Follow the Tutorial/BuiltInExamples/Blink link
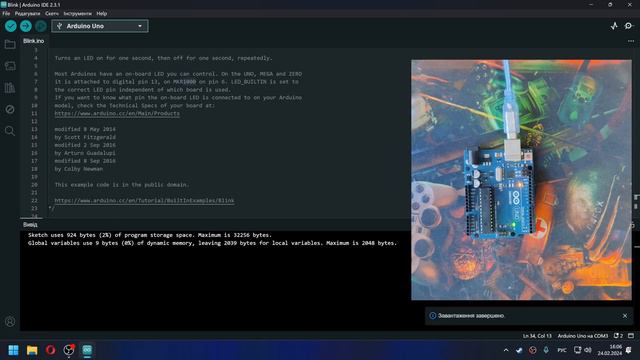 [144, 200]
